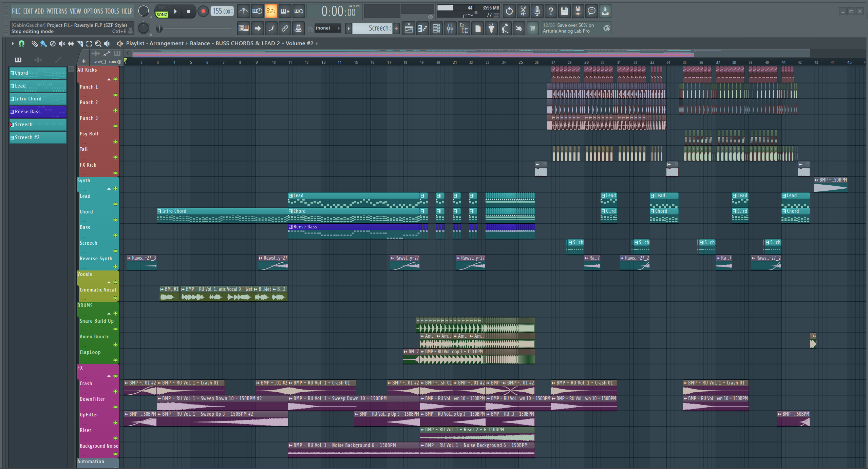The height and width of the screenshot is (469, 868).
Task: Select the Mute tool speaker icon
Action: (62, 43)
